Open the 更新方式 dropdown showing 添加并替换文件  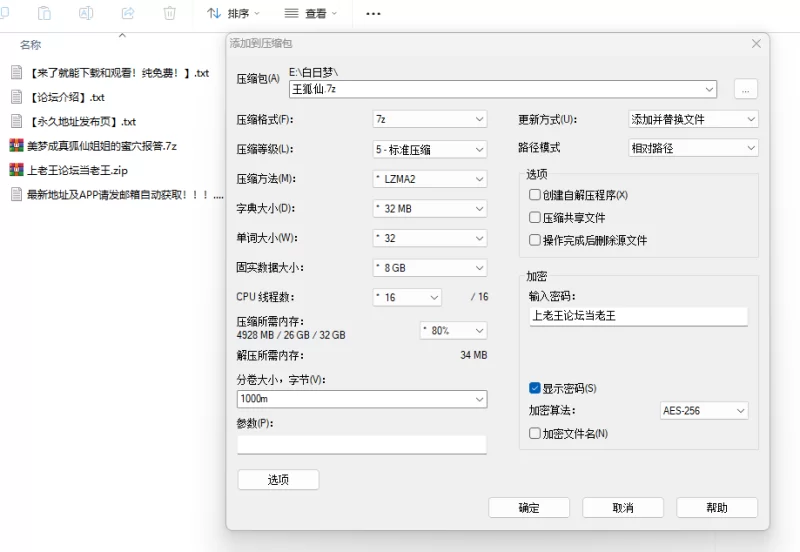pyautogui.click(x=693, y=119)
